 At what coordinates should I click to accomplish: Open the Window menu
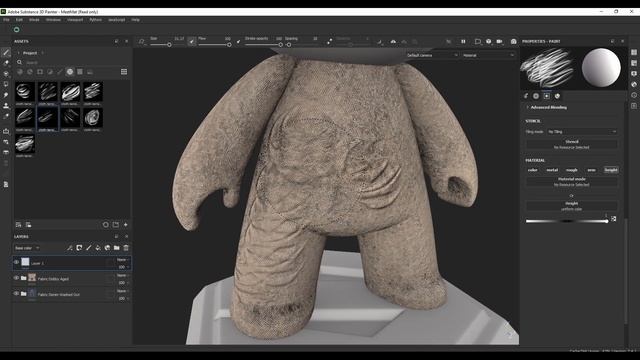pos(53,20)
